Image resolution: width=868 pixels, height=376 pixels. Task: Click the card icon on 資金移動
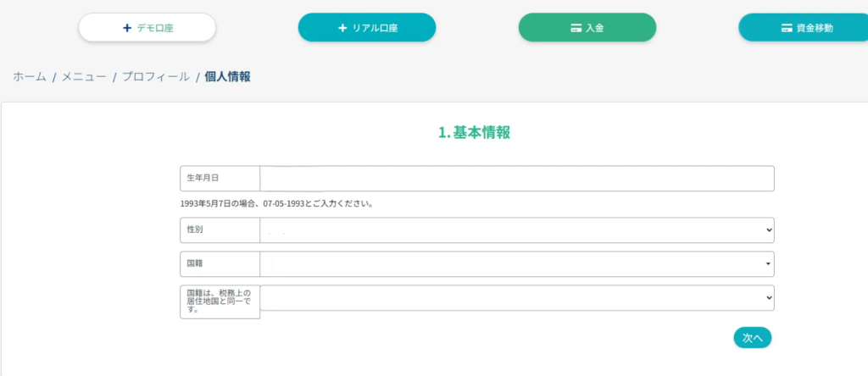pyautogui.click(x=787, y=28)
